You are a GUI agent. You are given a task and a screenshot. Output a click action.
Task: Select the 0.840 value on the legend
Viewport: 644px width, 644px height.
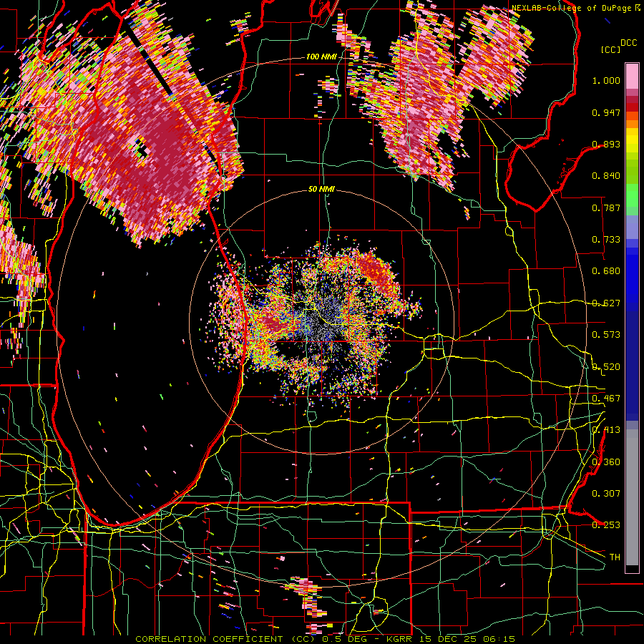606,176
